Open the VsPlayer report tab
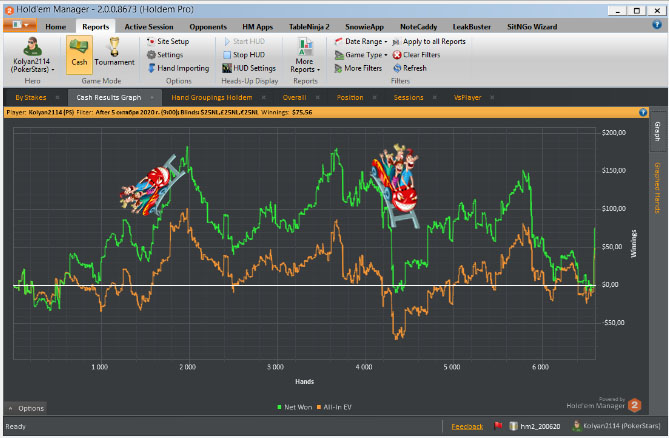This screenshot has height=438, width=669. (x=467, y=98)
